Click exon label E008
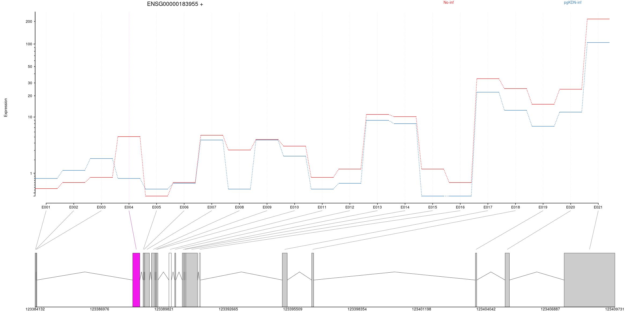Viewport: 644px width, 322px height. point(239,207)
